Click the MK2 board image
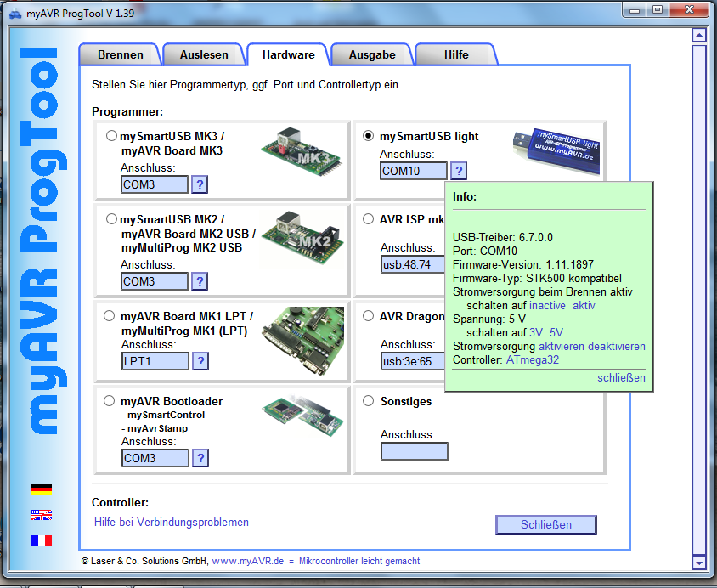The width and height of the screenshot is (717, 588). 302,238
